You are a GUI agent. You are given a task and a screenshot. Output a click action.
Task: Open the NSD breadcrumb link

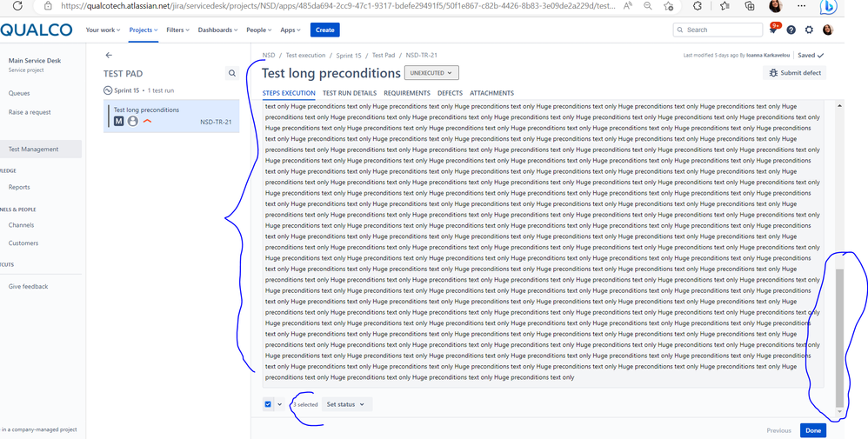click(269, 55)
